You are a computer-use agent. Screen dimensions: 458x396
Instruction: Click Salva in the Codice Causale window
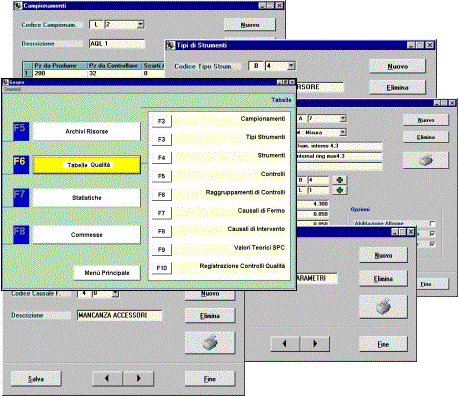coord(36,379)
